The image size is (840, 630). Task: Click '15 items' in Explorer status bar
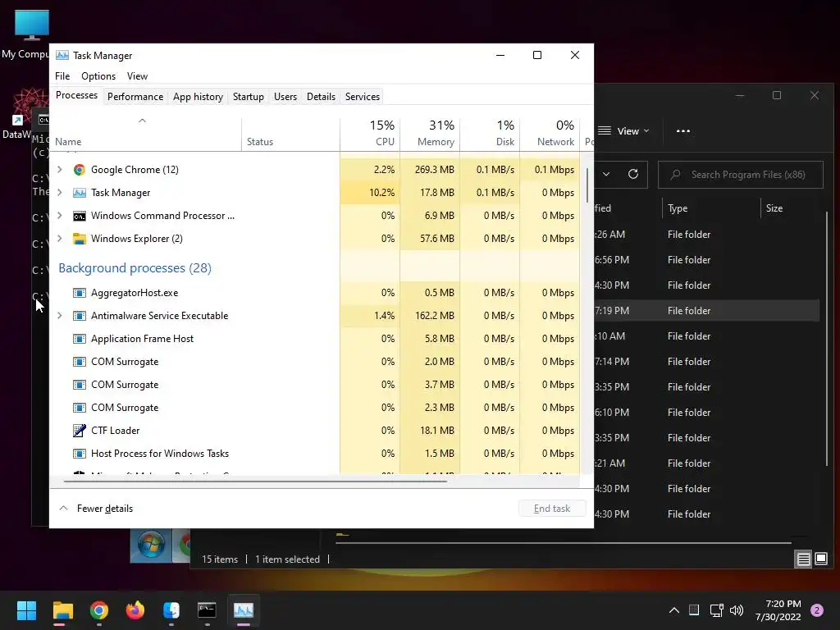pos(220,559)
